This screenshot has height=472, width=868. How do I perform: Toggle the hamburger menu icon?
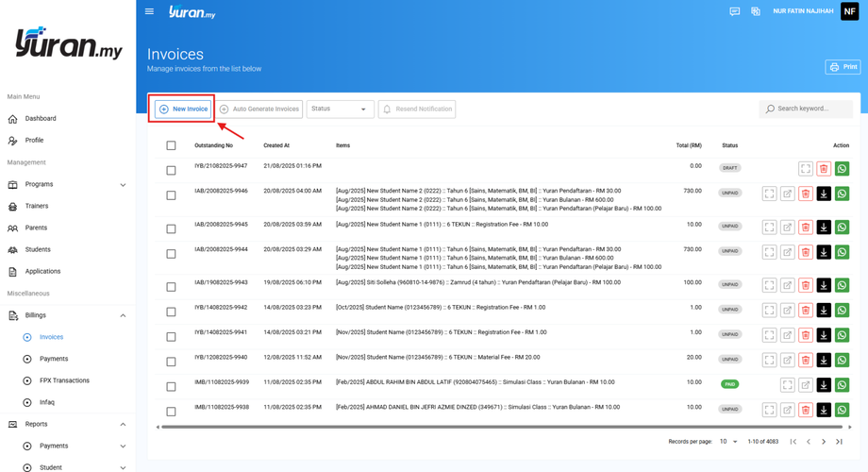pyautogui.click(x=149, y=11)
